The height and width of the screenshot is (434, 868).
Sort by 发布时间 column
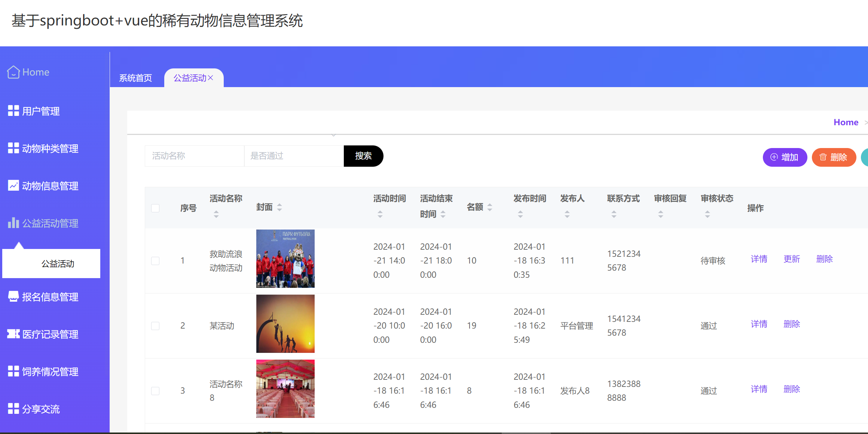(520, 214)
